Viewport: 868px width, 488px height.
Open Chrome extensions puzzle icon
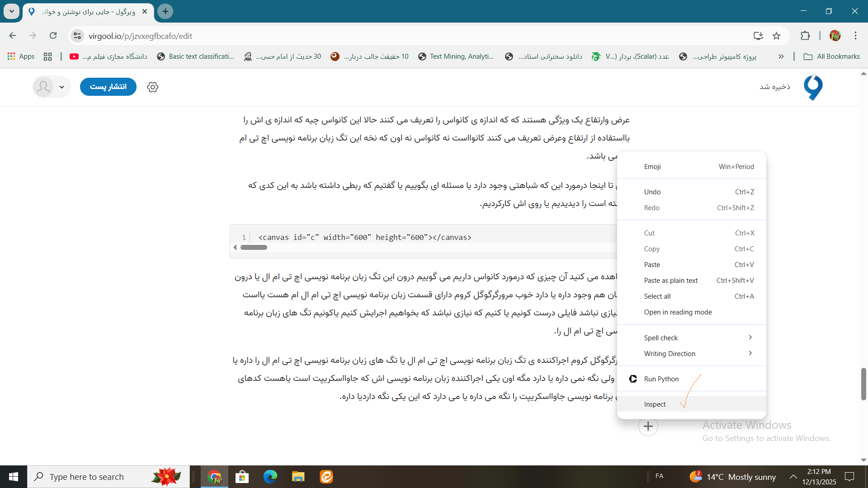(x=805, y=36)
